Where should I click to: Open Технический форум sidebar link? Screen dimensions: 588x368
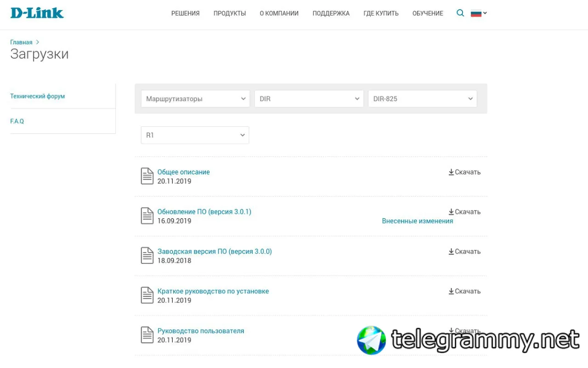[x=38, y=96]
